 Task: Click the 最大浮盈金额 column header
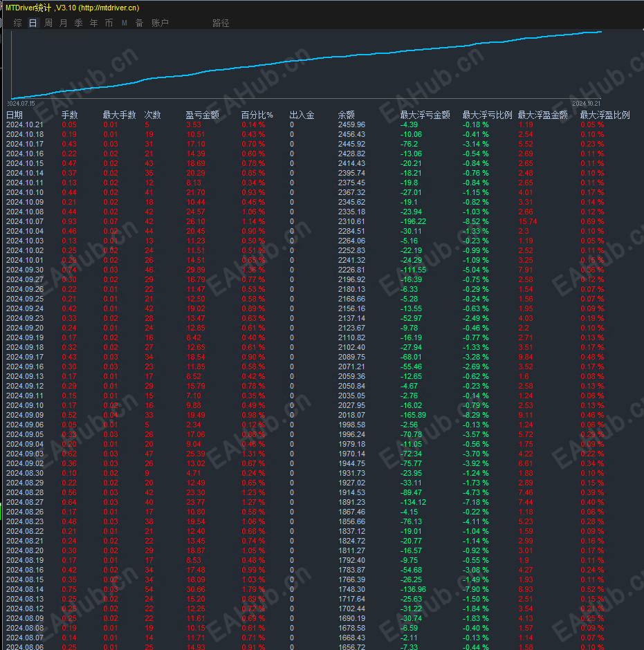pos(543,115)
